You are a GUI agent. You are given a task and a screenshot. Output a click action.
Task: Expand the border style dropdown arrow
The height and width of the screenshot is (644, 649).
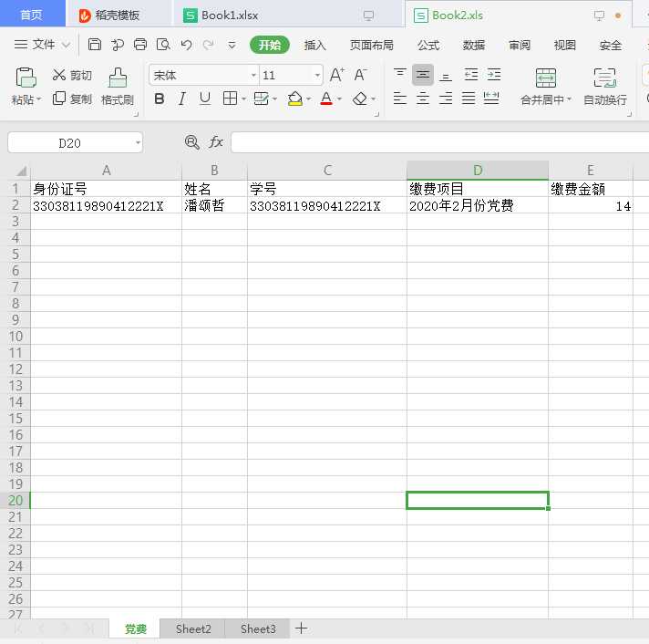point(243,99)
